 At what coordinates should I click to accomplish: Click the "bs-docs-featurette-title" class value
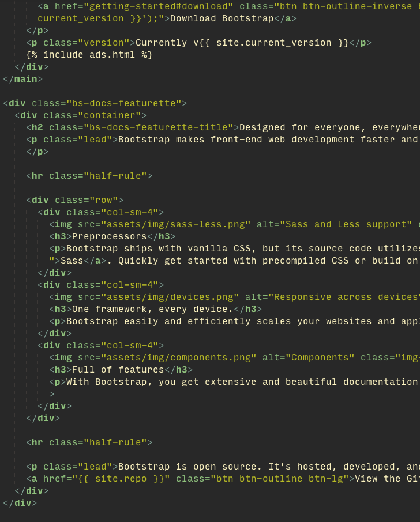pos(159,127)
